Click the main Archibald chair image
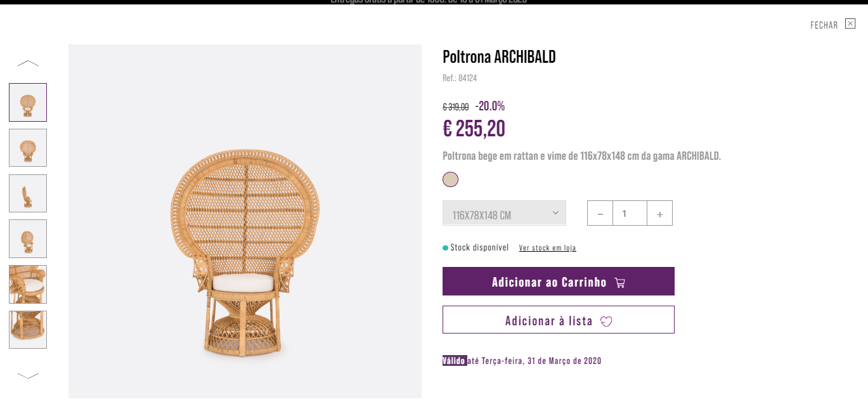 (245, 254)
